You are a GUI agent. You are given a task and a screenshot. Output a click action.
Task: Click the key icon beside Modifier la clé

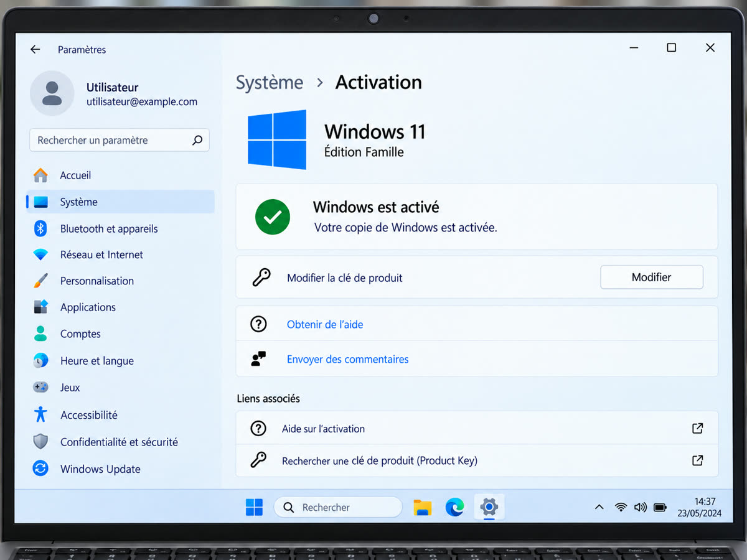pos(261,278)
